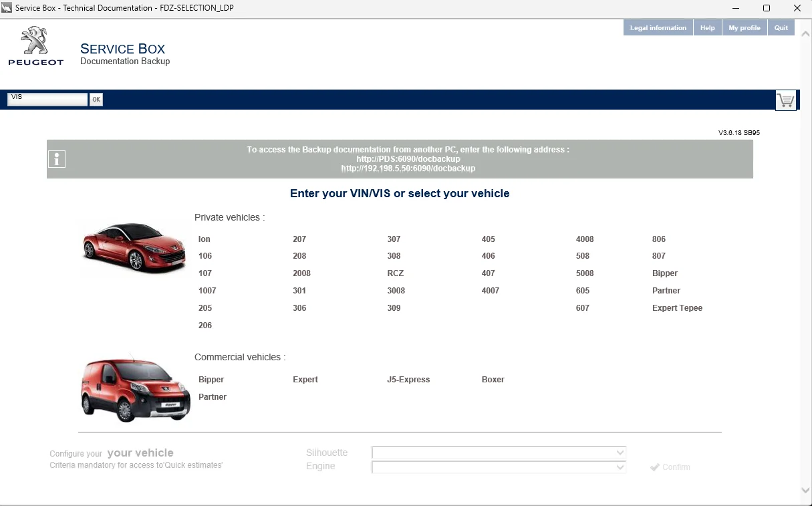Image resolution: width=812 pixels, height=506 pixels.
Task: Focus the VIS input field
Action: point(47,100)
